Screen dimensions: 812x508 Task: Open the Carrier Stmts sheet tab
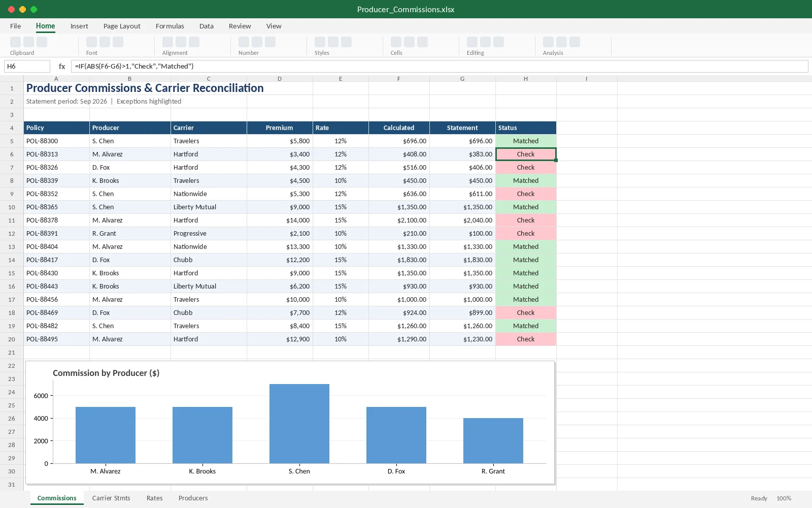(111, 498)
